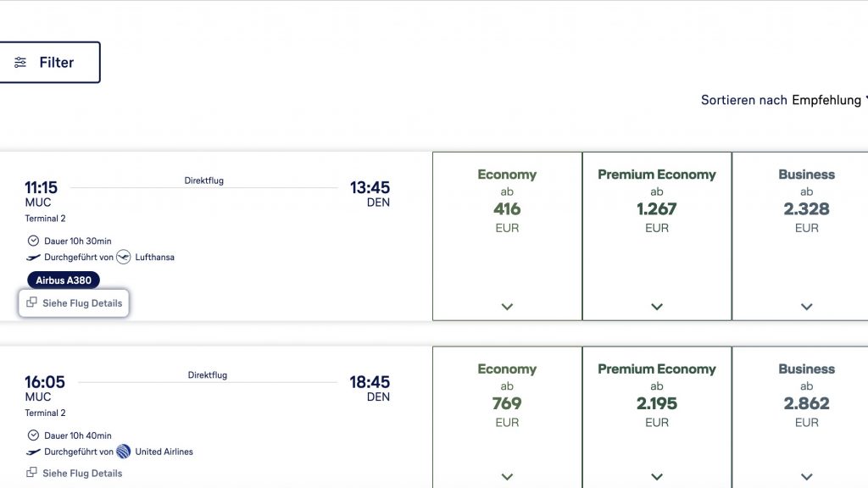Click the copy icon on the 11:15 flight's details
The width and height of the screenshot is (868, 488).
pyautogui.click(x=31, y=302)
